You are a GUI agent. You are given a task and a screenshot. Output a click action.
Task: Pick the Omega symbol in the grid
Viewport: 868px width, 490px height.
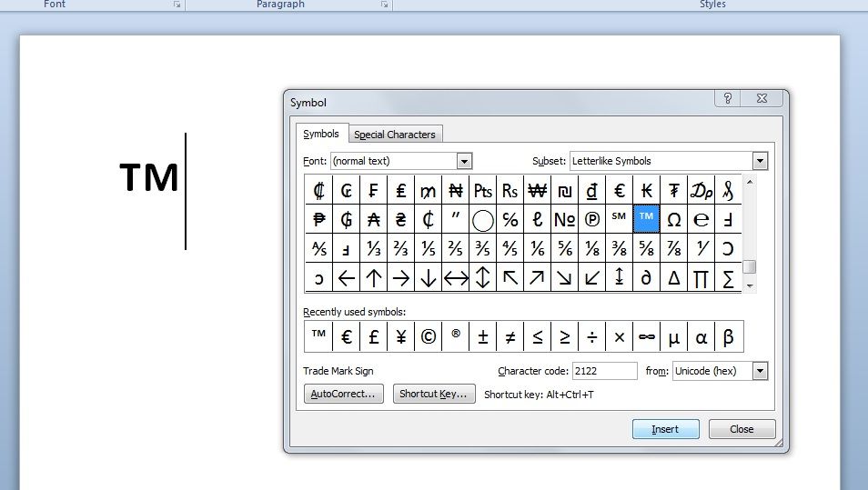pos(674,219)
